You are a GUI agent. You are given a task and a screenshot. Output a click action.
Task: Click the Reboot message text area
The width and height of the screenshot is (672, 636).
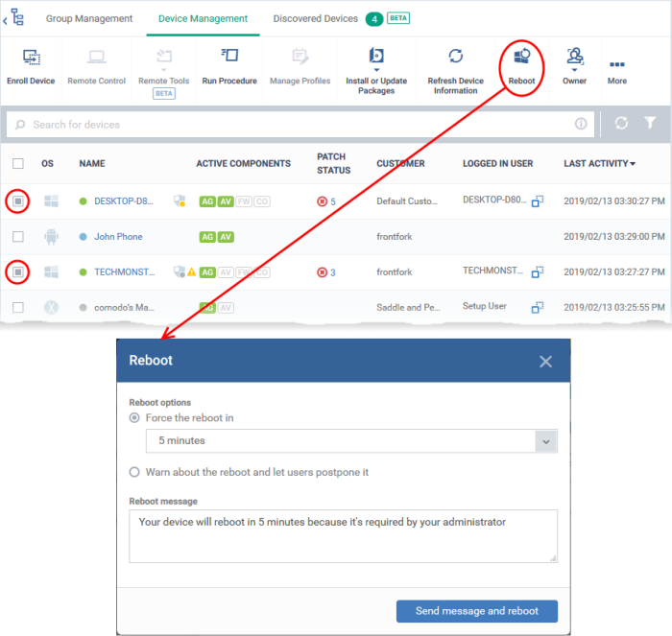point(343,536)
